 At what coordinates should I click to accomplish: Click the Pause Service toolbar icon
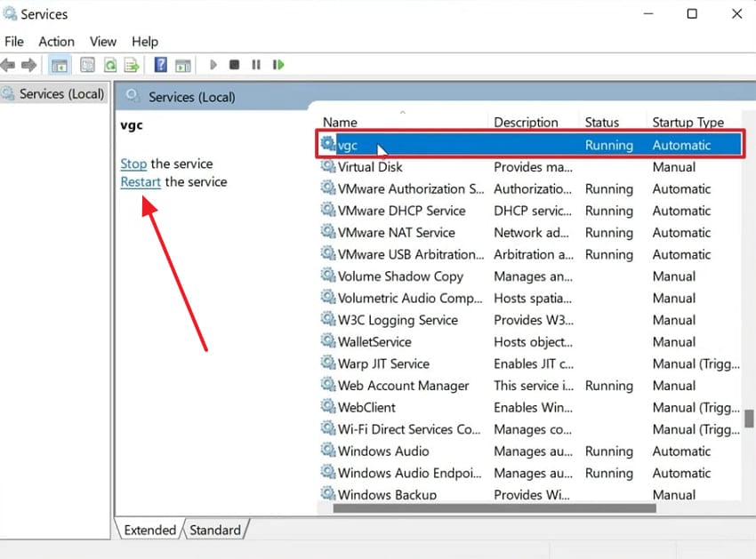(256, 65)
